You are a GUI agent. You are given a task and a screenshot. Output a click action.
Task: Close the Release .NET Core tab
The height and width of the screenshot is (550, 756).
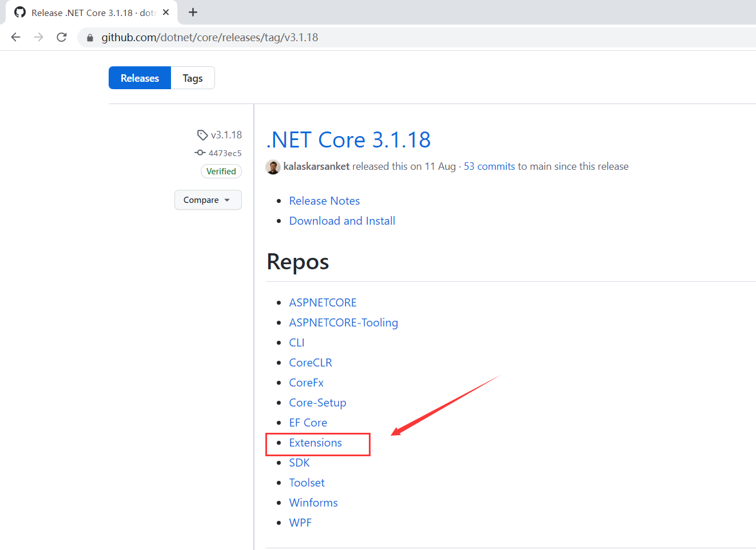click(166, 12)
